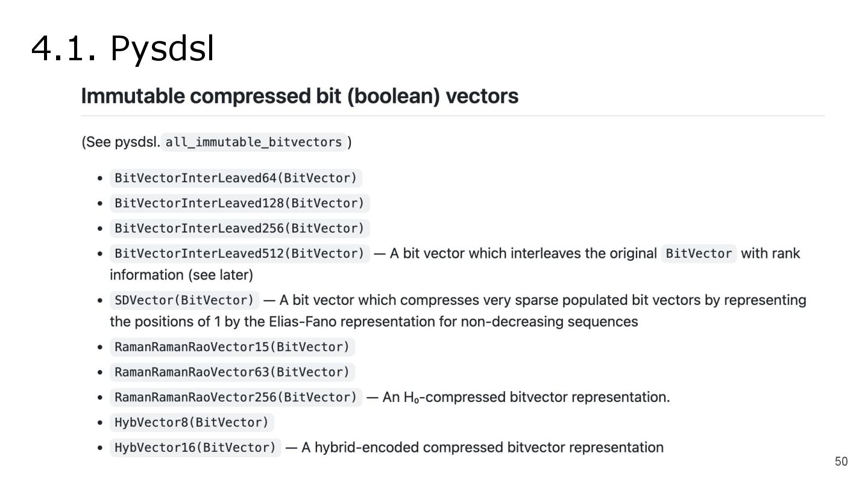Click the slide title "4.1. Pysdsl"
The width and height of the screenshot is (868, 488).
tap(122, 48)
